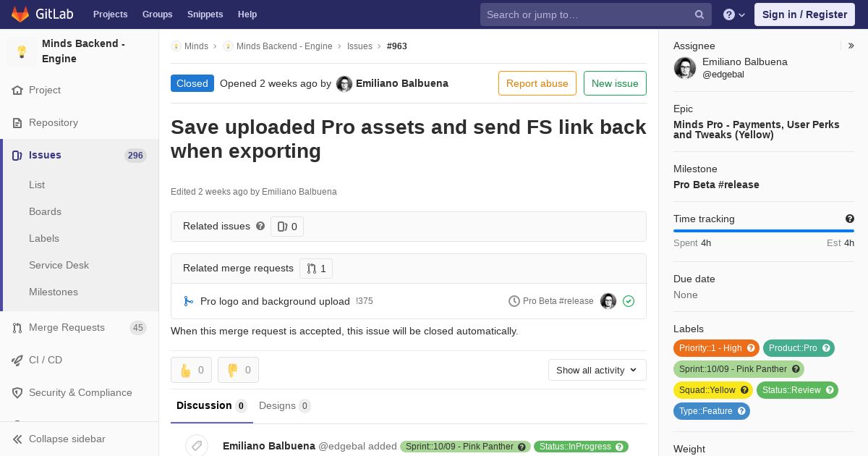Screen dimensions: 868x456
Task: Click the @edgebal username in activity entry
Action: [x=341, y=447]
